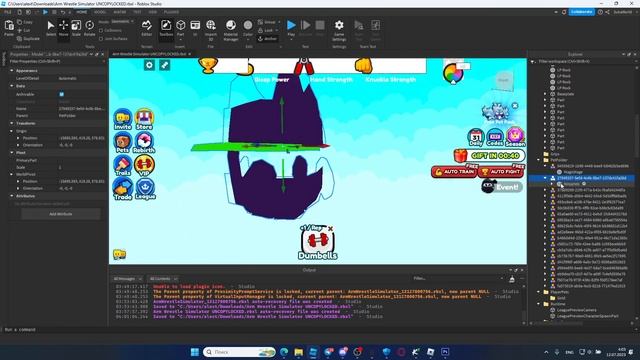
Task: Collapse the Pivot section
Action: (12, 153)
